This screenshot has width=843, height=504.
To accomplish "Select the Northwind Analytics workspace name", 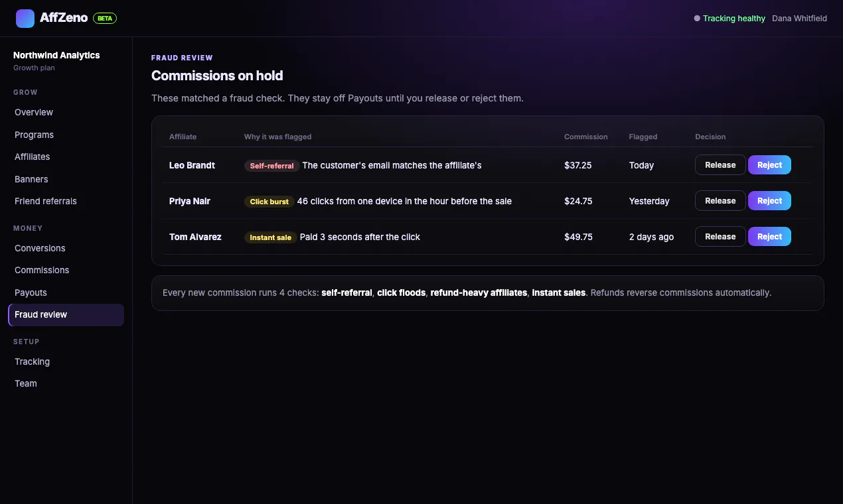I will [x=56, y=55].
